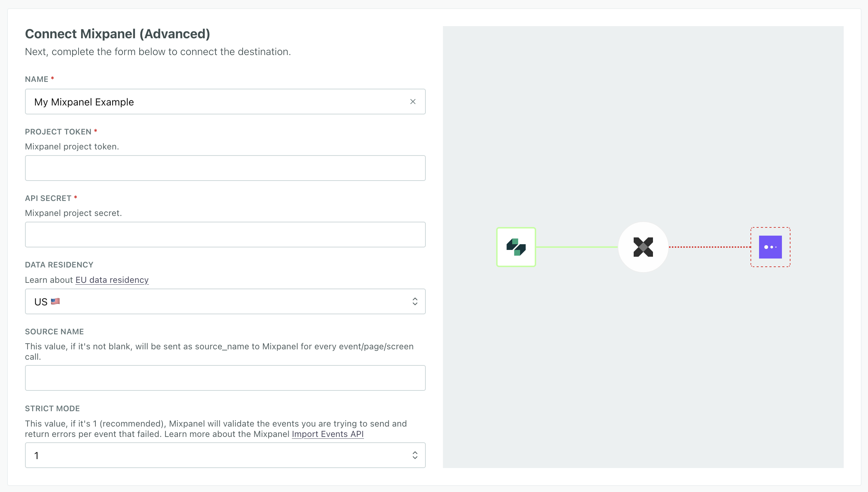Open the EU data residency link
Viewport: 868px width, 492px height.
pos(112,280)
